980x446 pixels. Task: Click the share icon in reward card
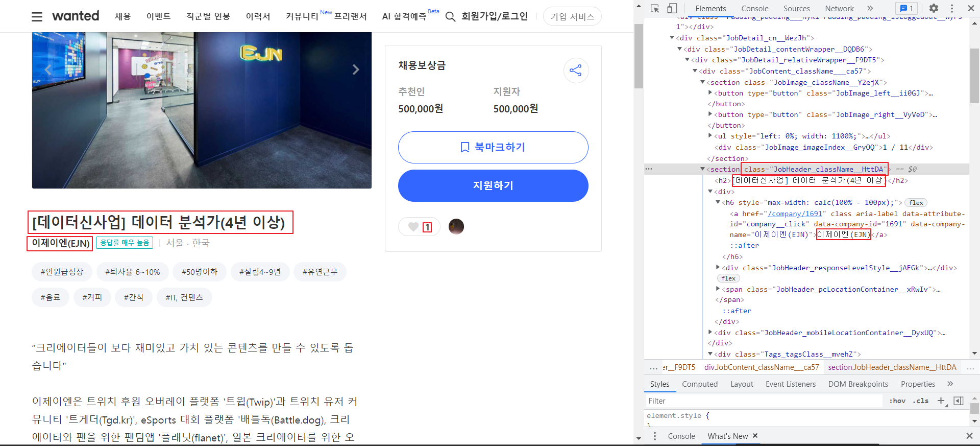coord(576,71)
